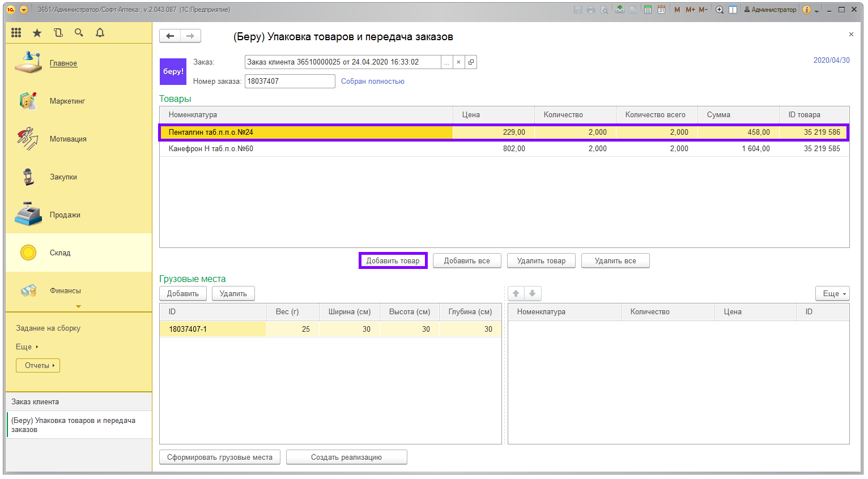The image size is (868, 479).
Task: Click the back navigation arrow
Action: [x=170, y=36]
